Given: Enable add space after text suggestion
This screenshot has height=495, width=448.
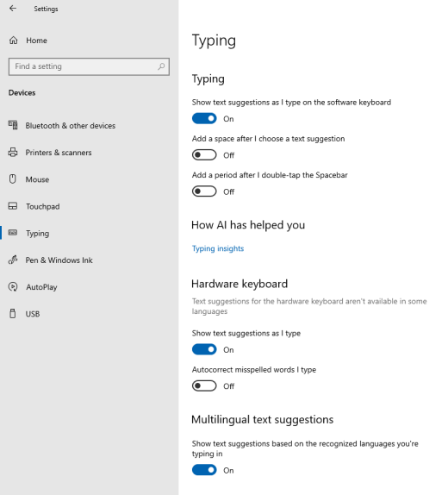Looking at the screenshot, I should click(204, 155).
